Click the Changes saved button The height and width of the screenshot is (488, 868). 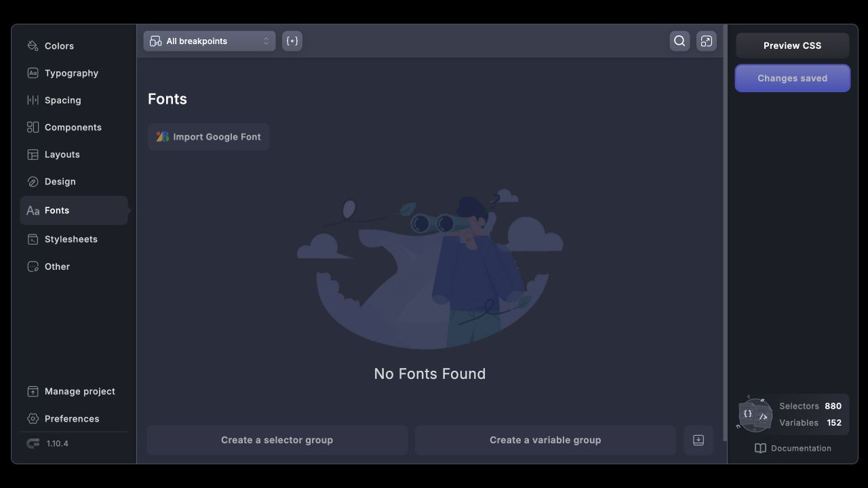(x=793, y=79)
